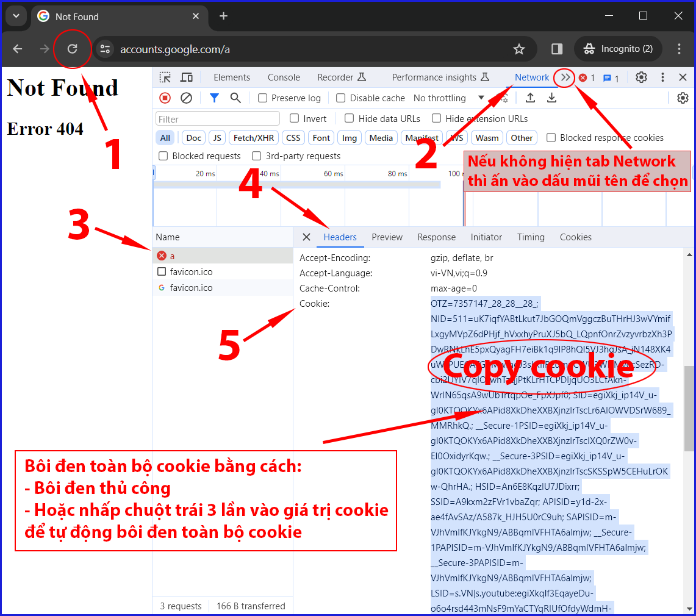The height and width of the screenshot is (616, 696).
Task: Select the failed request named a
Action: click(x=223, y=256)
